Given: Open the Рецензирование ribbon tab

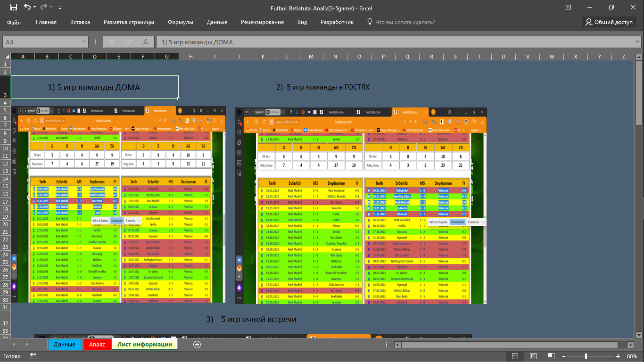Looking at the screenshot, I should coord(262,22).
